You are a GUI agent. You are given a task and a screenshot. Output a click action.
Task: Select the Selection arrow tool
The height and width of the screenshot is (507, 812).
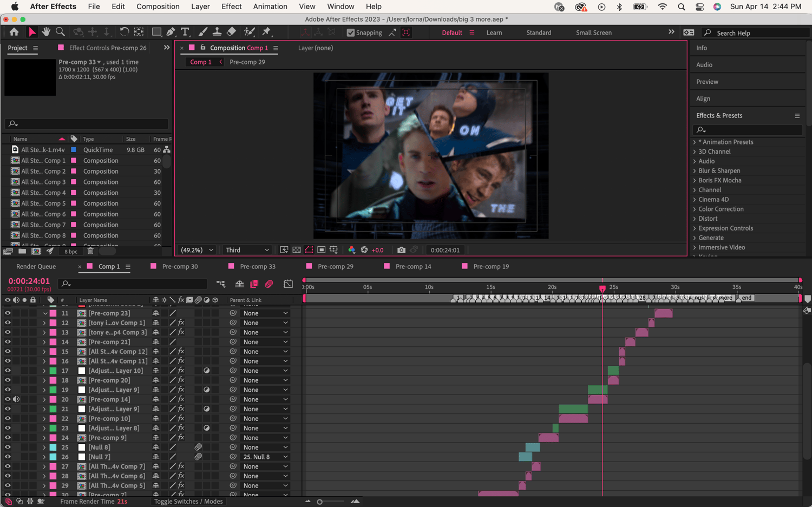coord(32,32)
